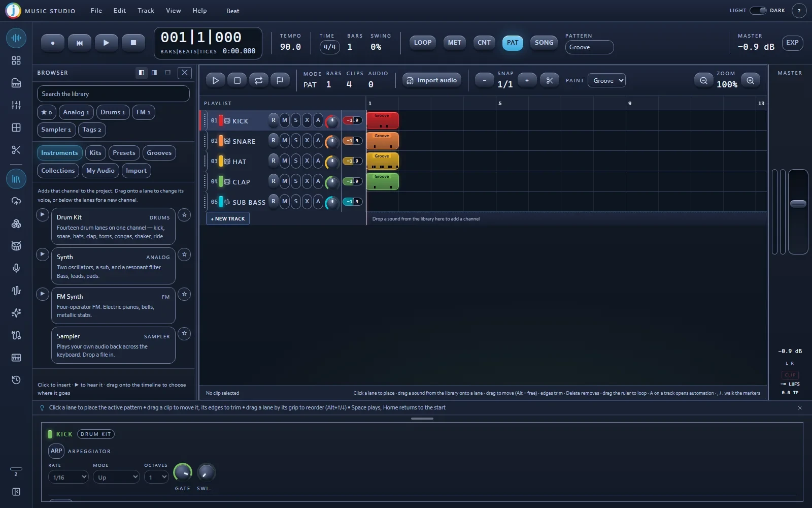Open the arpeggiator Octaves dropdown
Screen dimensions: 812x508
(x=156, y=478)
